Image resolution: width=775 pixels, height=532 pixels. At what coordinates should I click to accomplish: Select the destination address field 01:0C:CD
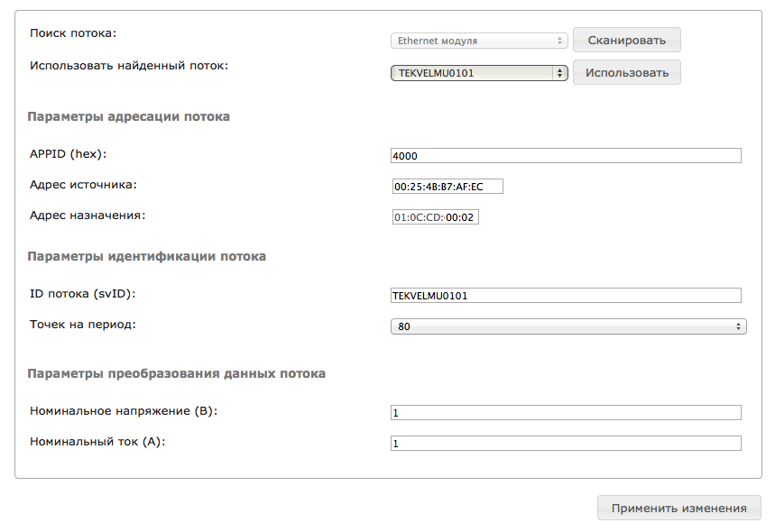coord(436,217)
